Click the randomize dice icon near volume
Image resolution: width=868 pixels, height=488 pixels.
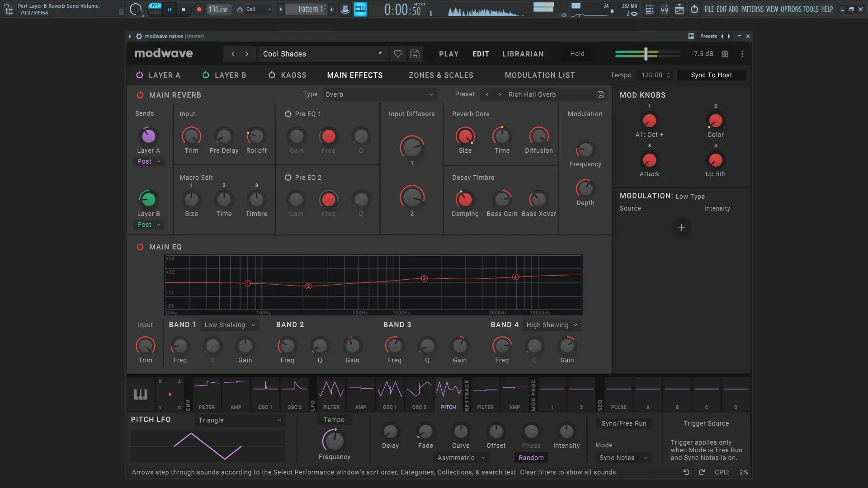click(x=725, y=54)
